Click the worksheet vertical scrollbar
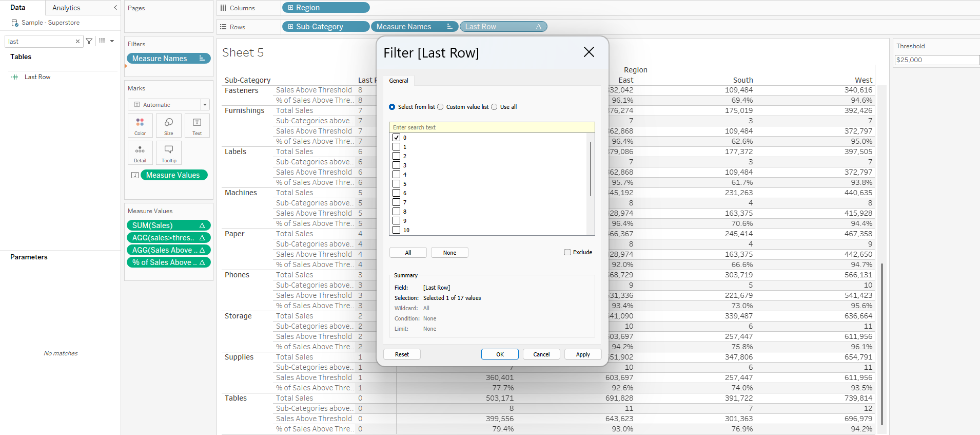 click(x=882, y=344)
